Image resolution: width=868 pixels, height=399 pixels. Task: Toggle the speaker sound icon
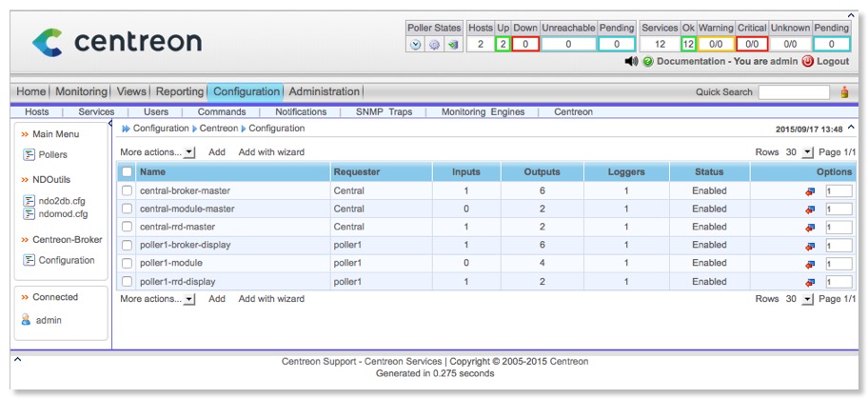631,62
